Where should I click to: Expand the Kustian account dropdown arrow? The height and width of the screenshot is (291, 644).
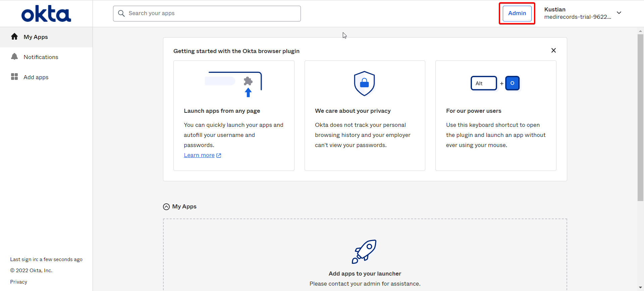click(619, 13)
